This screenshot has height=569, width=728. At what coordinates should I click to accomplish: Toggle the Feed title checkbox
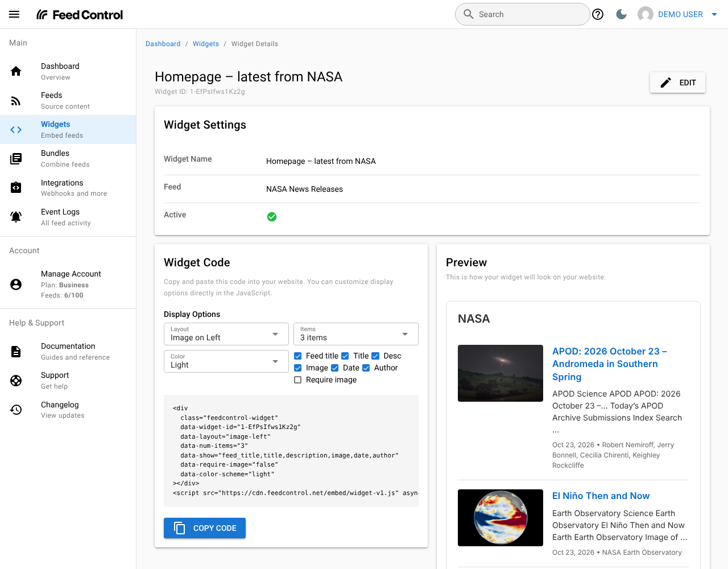point(297,356)
